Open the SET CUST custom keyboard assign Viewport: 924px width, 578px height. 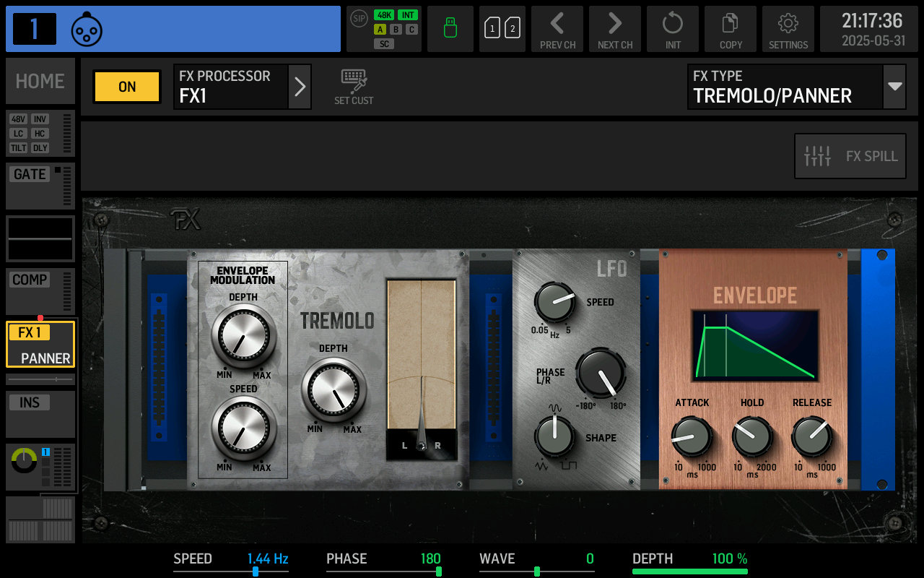(353, 85)
